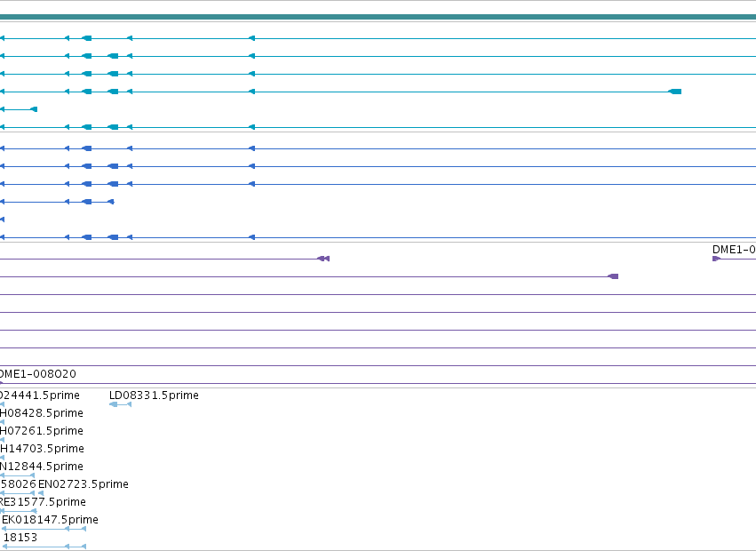Click the alignment glyph below RE31577.5prime

click(x=19, y=511)
